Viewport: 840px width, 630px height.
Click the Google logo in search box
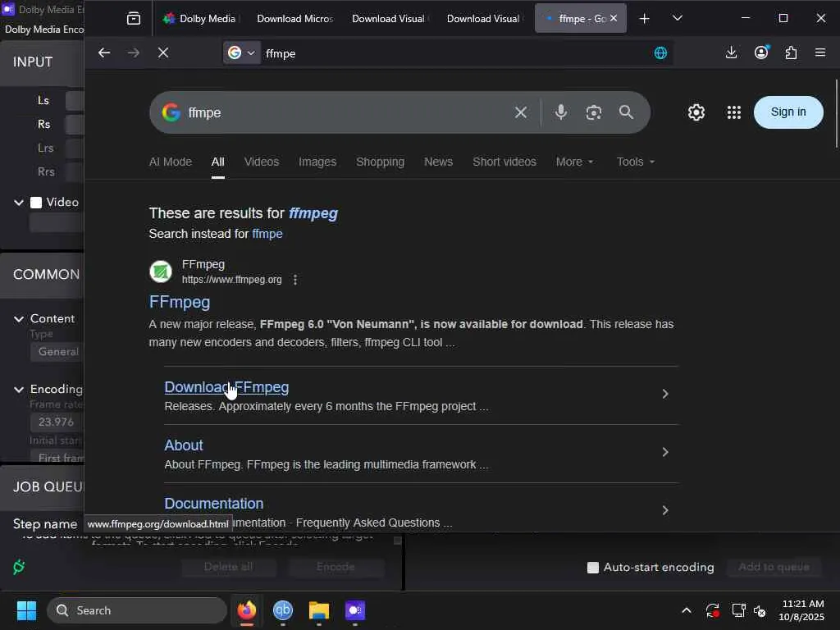coord(171,112)
